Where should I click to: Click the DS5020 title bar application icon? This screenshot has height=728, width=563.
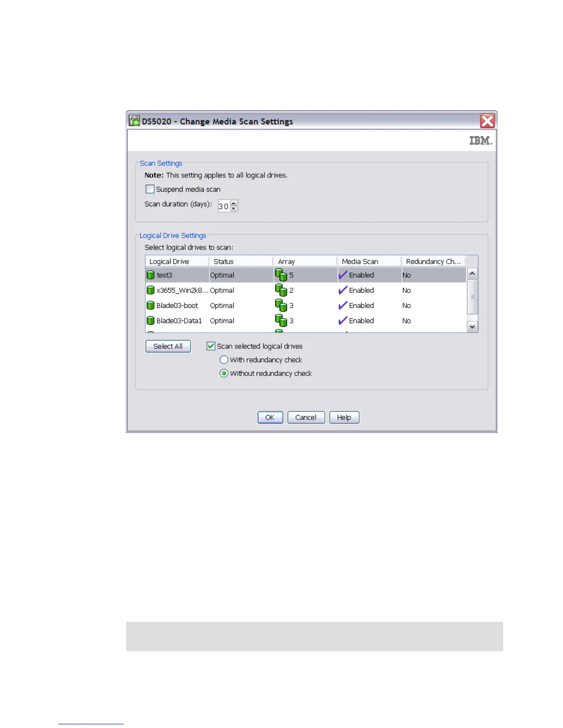point(134,121)
